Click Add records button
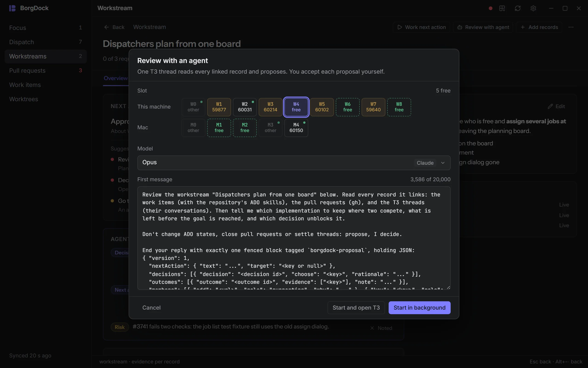 539,27
